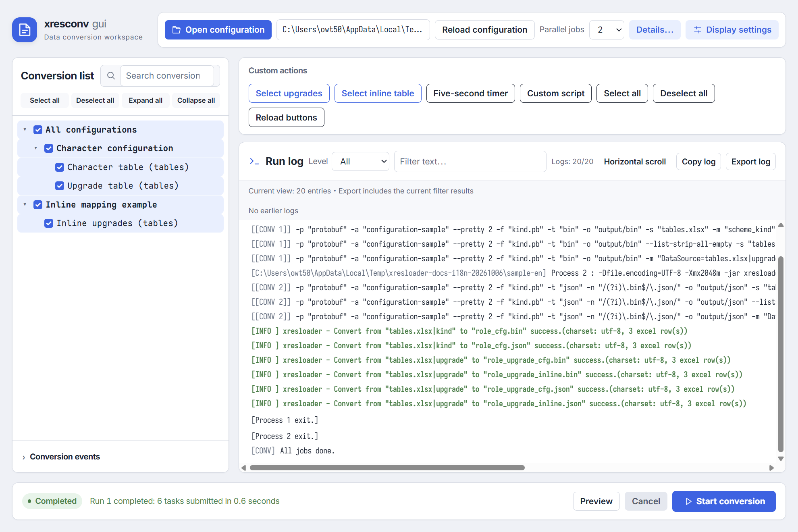Click Deselect all custom action

(x=684, y=94)
